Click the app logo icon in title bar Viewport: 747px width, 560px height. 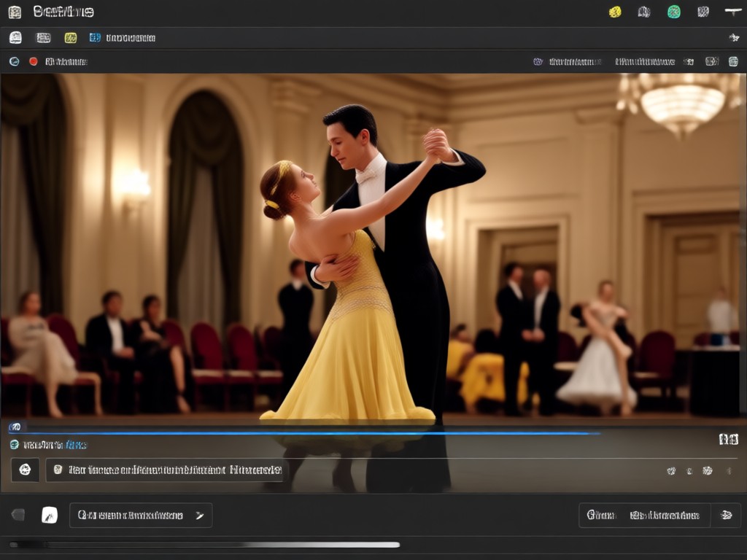pyautogui.click(x=15, y=12)
